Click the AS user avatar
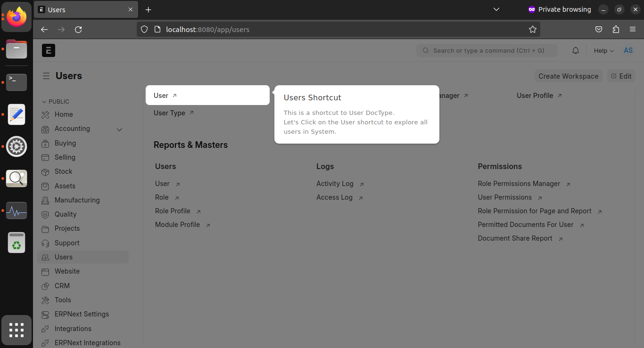 [628, 50]
